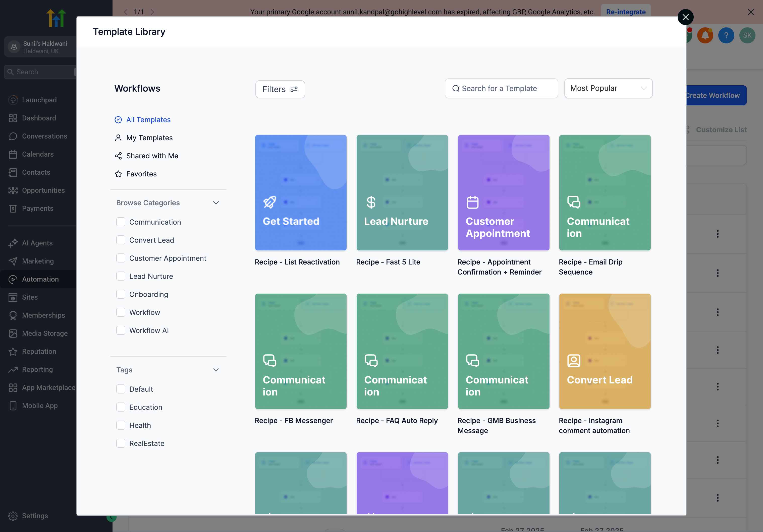Viewport: 763px width, 532px height.
Task: Click the Contacts sidebar icon
Action: tap(13, 172)
